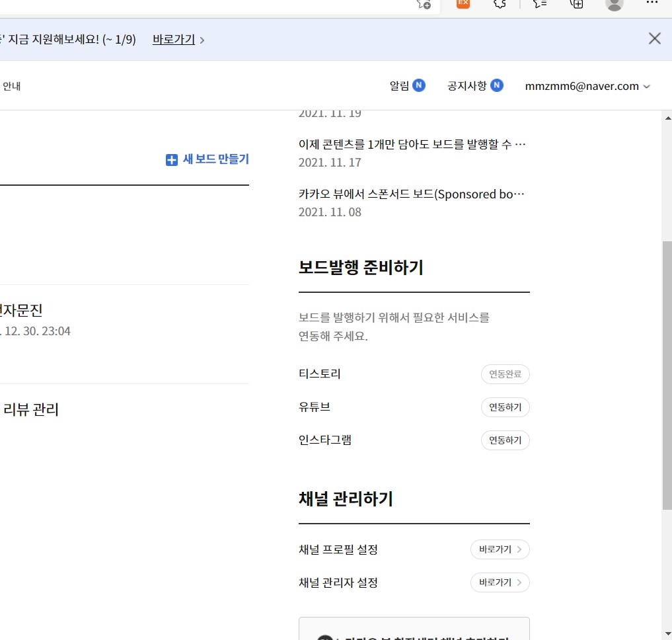Click the scrollbar up arrow
Viewport: 672px width, 640px height.
click(x=668, y=118)
